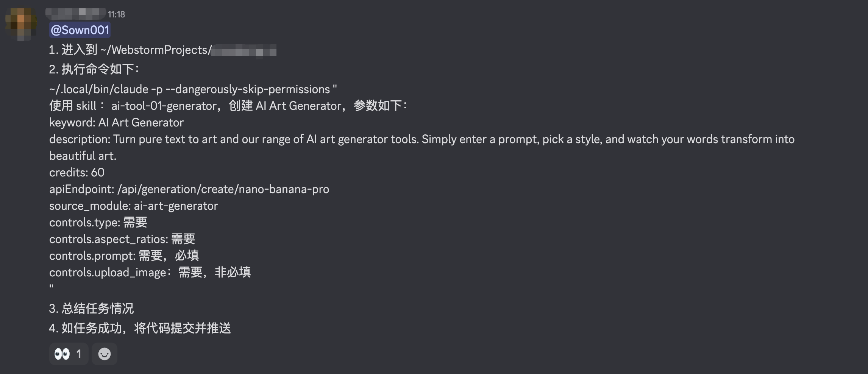Click the smiling emoji button after the reactions
Viewport: 868px width, 374px height.
click(x=105, y=354)
